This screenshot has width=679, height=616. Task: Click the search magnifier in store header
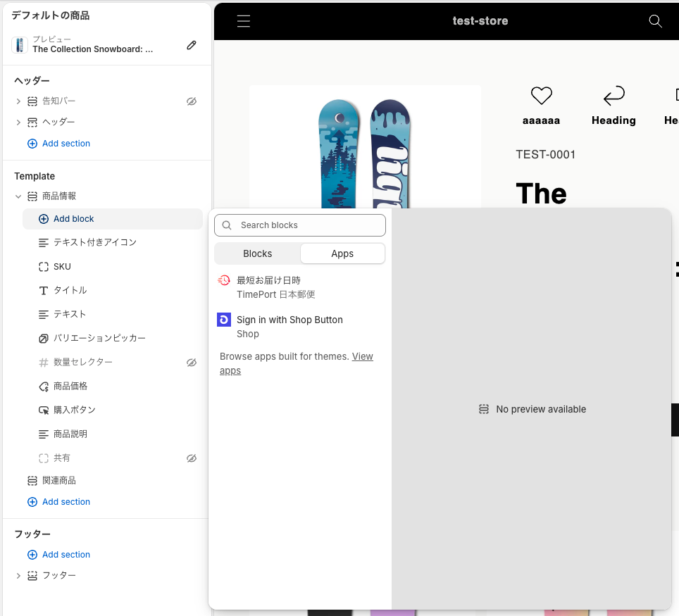[x=655, y=21]
